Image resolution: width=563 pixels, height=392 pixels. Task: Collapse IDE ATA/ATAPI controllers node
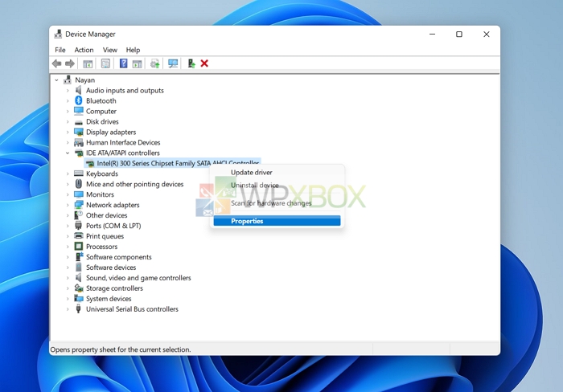68,153
